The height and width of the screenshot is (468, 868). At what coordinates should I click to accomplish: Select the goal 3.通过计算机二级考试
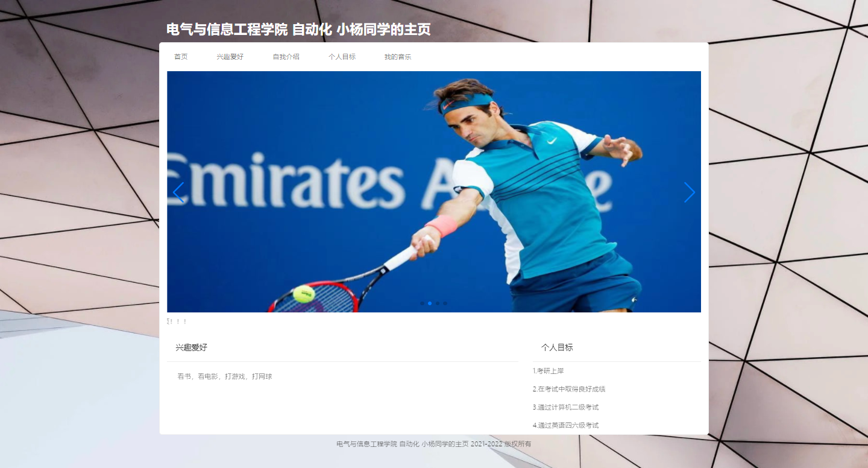(565, 407)
